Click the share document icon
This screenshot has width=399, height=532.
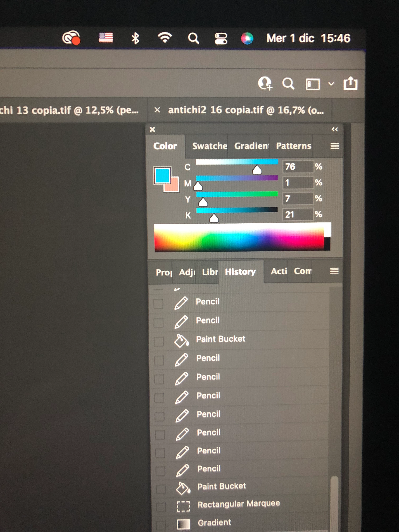pos(350,83)
